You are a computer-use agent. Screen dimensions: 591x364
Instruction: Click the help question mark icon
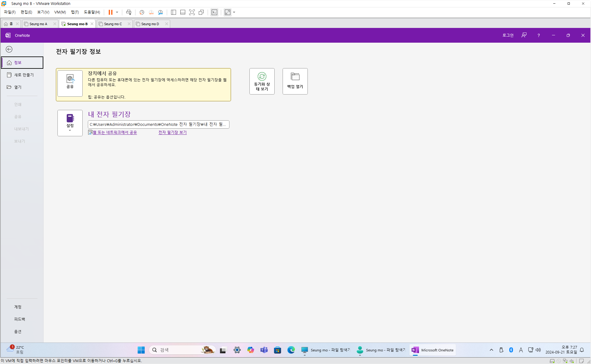(538, 35)
